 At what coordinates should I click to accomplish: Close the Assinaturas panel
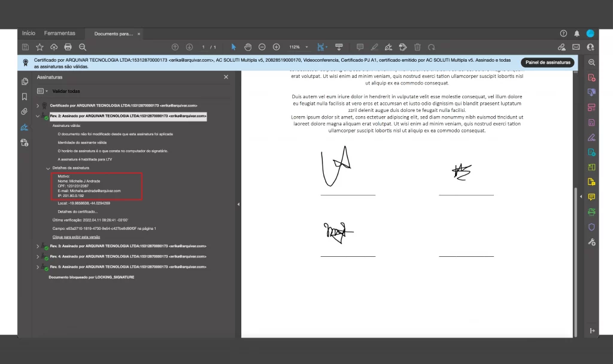coord(226,77)
